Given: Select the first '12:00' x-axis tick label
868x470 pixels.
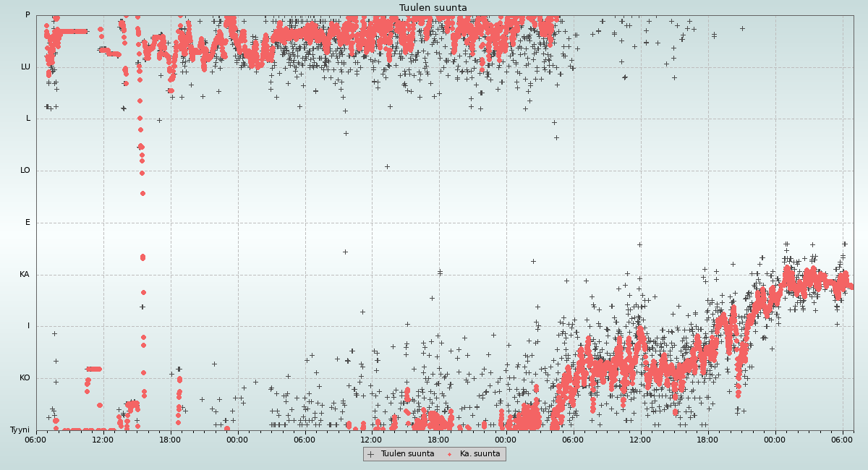Looking at the screenshot, I should (103, 440).
